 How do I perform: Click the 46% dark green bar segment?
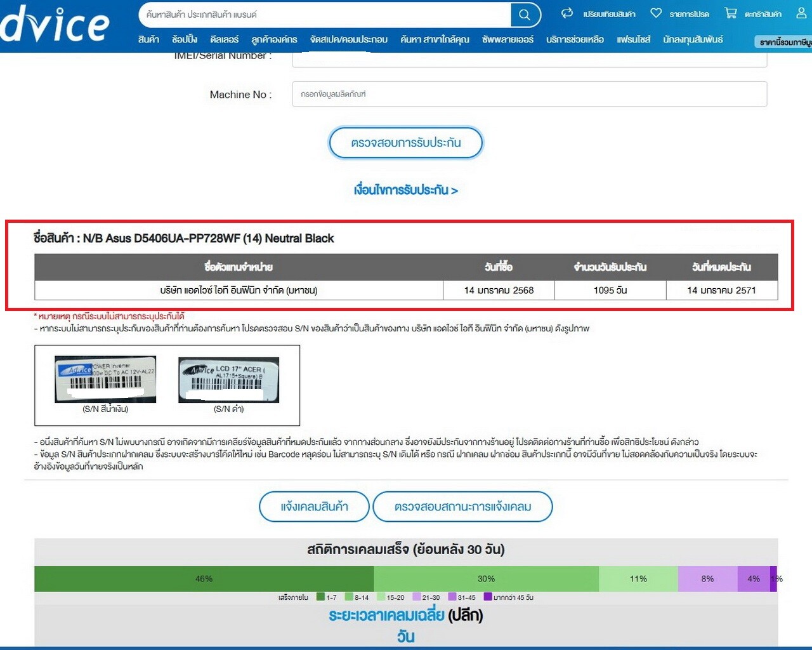click(204, 579)
